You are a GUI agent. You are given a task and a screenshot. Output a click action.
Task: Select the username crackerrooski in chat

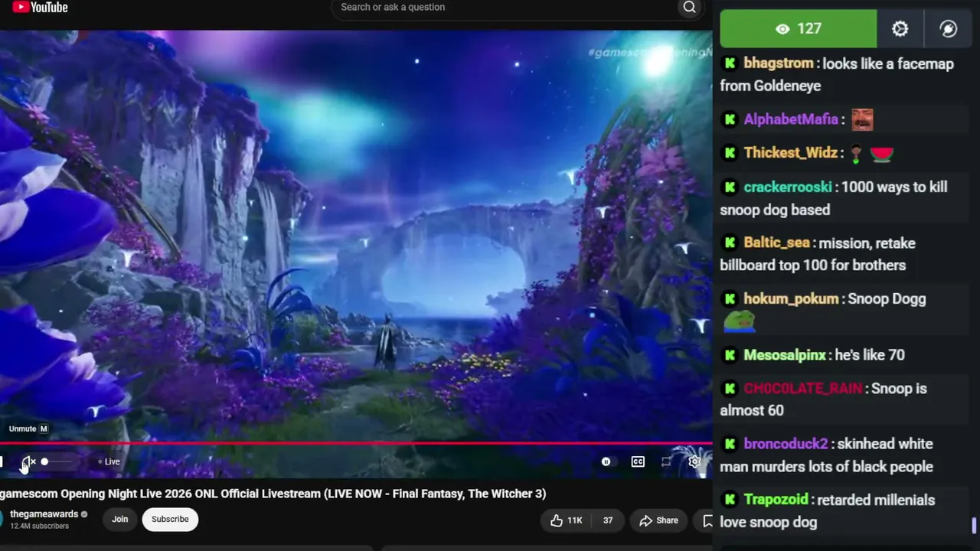coord(788,187)
